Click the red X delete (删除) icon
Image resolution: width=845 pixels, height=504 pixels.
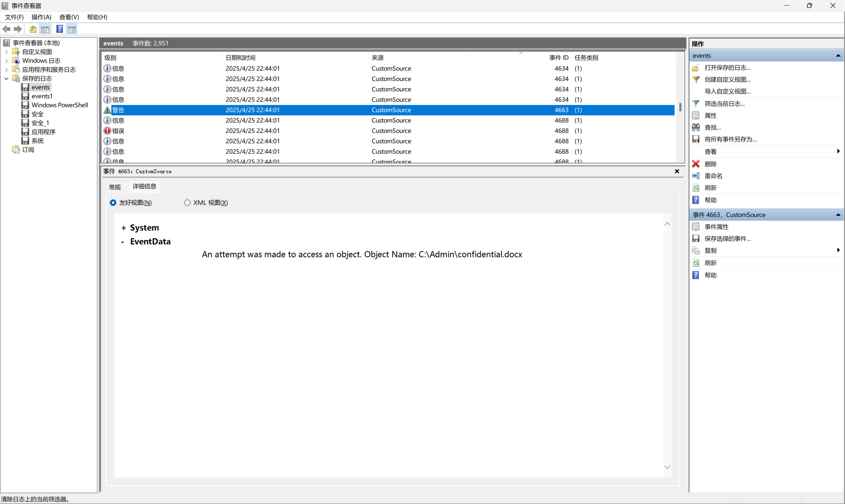(696, 164)
